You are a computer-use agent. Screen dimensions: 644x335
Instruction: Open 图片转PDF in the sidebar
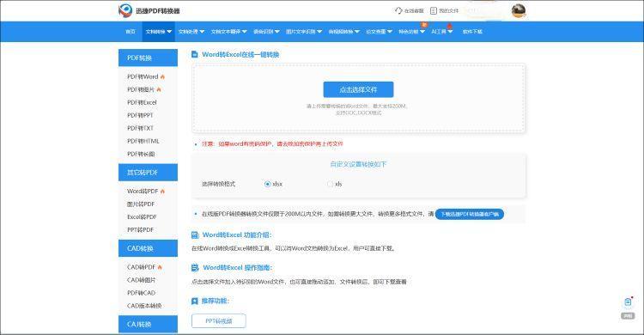[141, 204]
